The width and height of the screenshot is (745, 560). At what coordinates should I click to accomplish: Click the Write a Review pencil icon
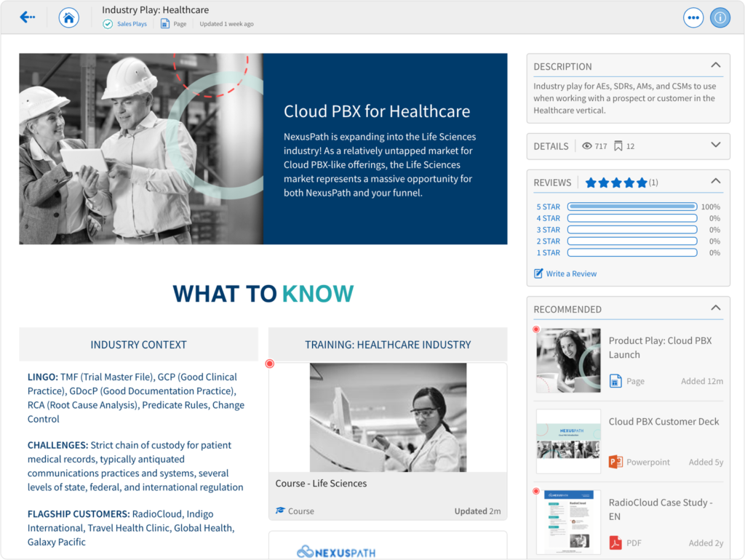coord(538,273)
